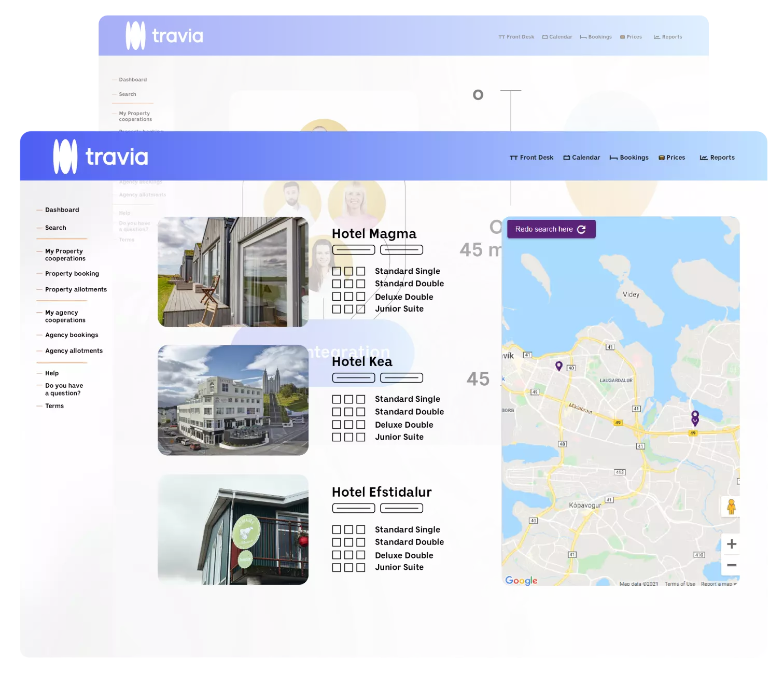Click second pill button under Hotel Efstidalur
784x673 pixels.
(402, 508)
